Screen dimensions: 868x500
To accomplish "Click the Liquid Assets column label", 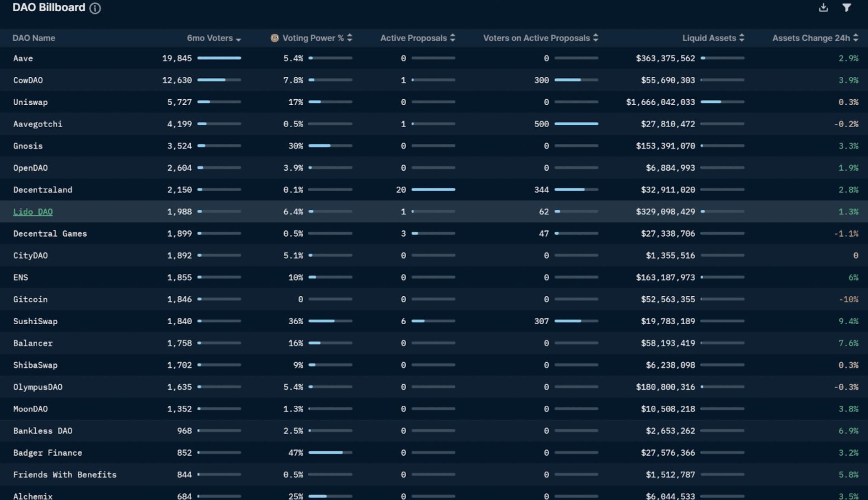I will click(x=709, y=38).
